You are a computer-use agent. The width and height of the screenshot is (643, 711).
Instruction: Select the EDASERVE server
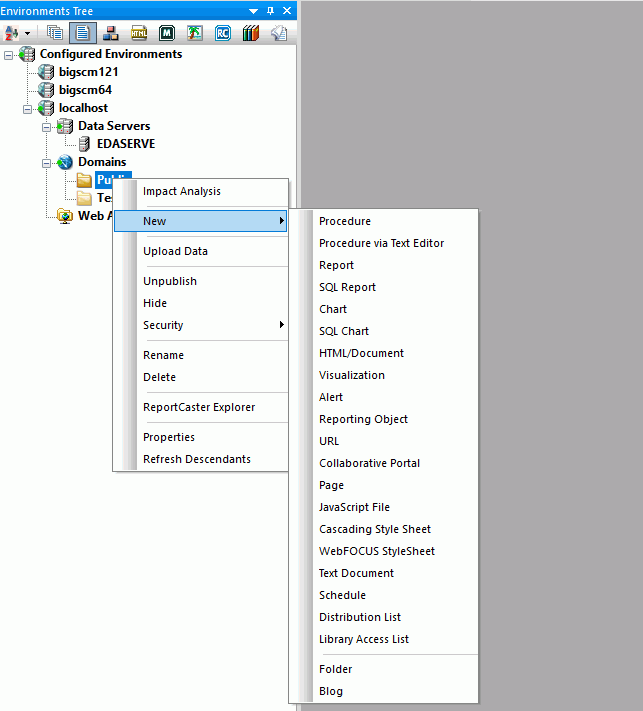126,144
